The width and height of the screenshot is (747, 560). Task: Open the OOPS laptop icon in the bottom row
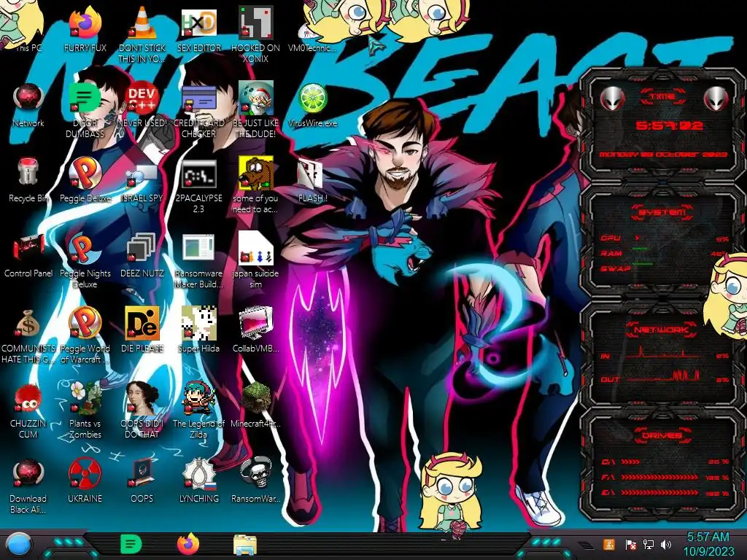(x=142, y=474)
